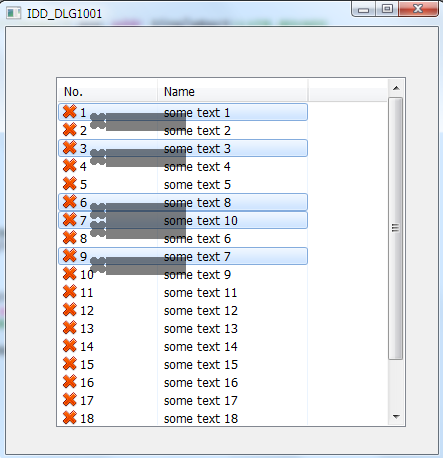Click the red X icon beside number 17
This screenshot has width=443, height=458.
click(70, 400)
